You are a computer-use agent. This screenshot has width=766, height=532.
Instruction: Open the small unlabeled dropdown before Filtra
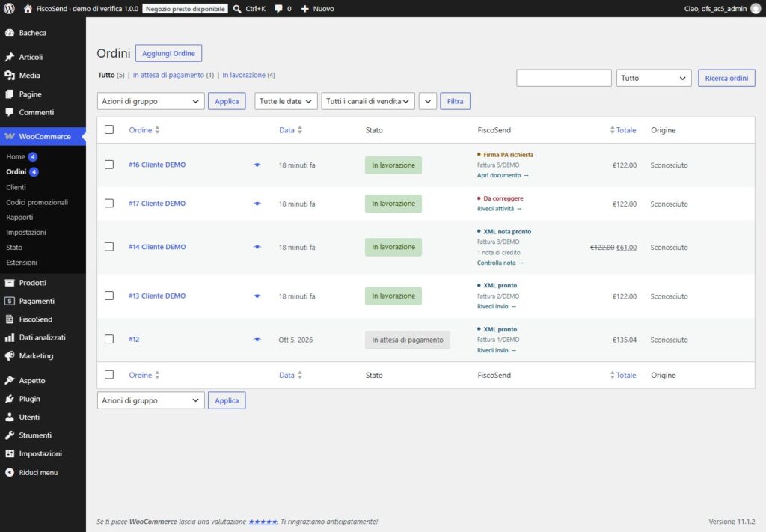click(x=427, y=101)
